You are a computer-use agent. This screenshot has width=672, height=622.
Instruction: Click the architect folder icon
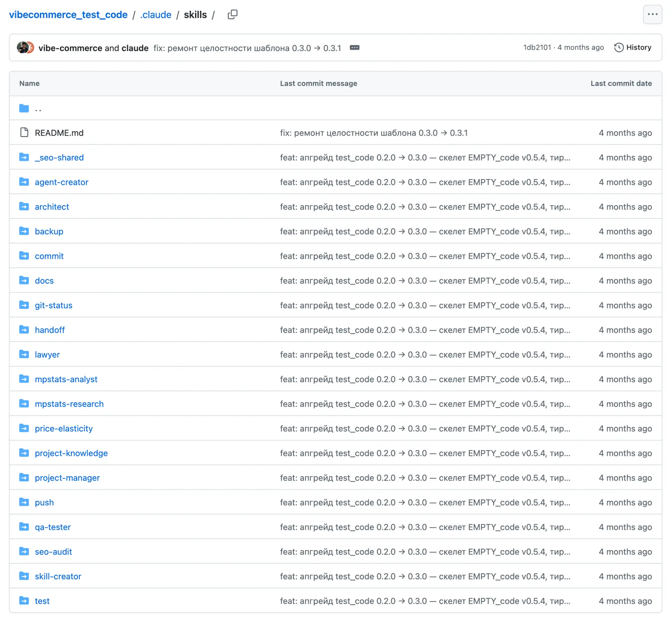(x=24, y=206)
